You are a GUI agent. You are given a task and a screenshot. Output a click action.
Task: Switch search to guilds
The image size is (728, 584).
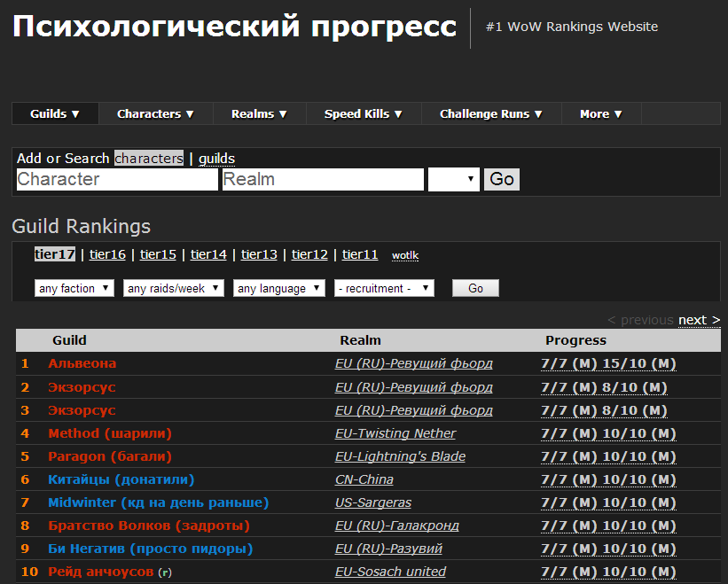point(217,158)
